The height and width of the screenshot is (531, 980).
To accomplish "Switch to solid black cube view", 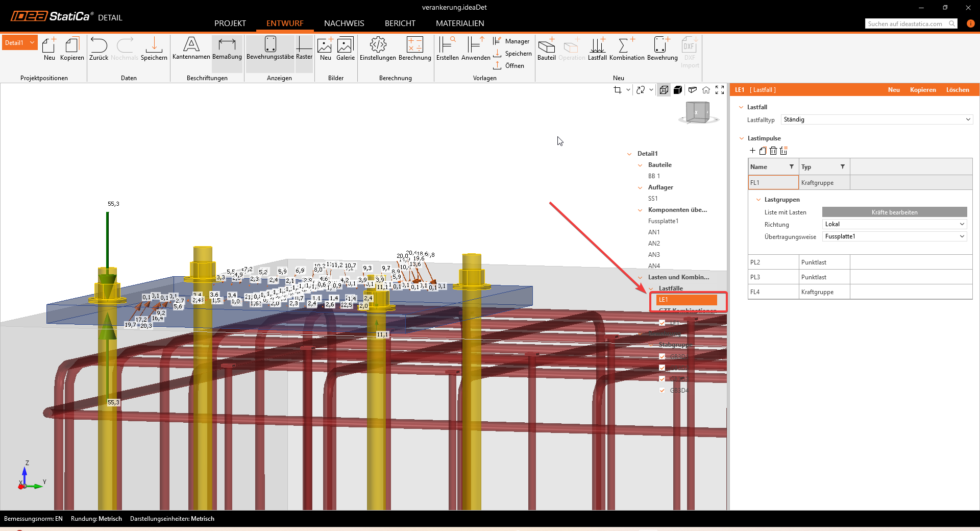I will pyautogui.click(x=678, y=90).
